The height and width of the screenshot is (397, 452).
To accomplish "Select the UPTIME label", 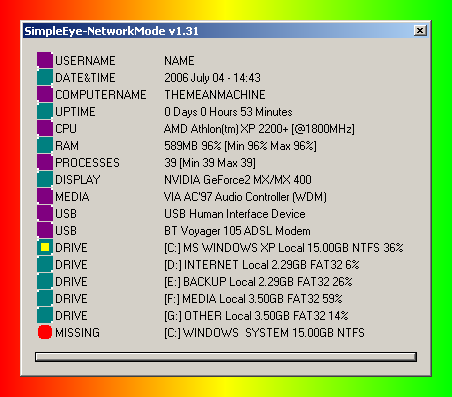I will pos(75,112).
